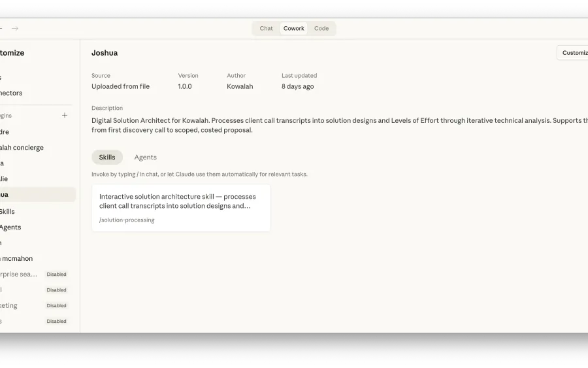Click the Digital Solution Architect description text
588x368 pixels.
pyautogui.click(x=340, y=125)
